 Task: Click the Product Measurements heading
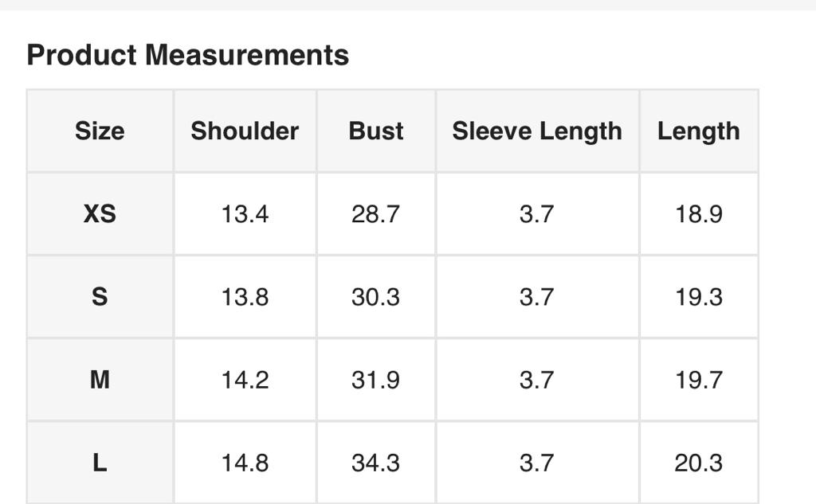[x=188, y=55]
